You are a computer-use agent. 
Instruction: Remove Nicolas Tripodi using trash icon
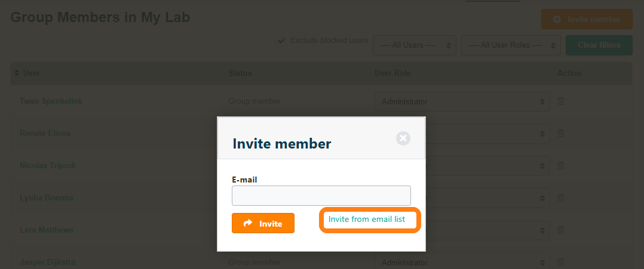(x=560, y=165)
